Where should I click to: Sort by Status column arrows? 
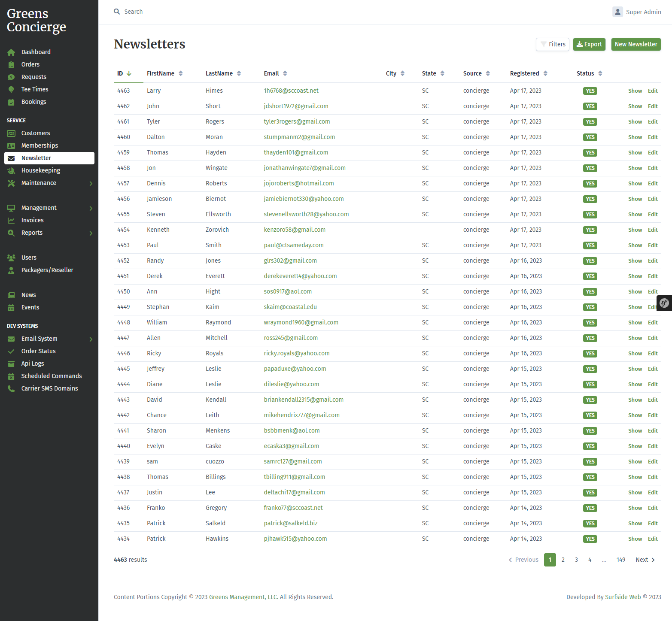pos(600,73)
